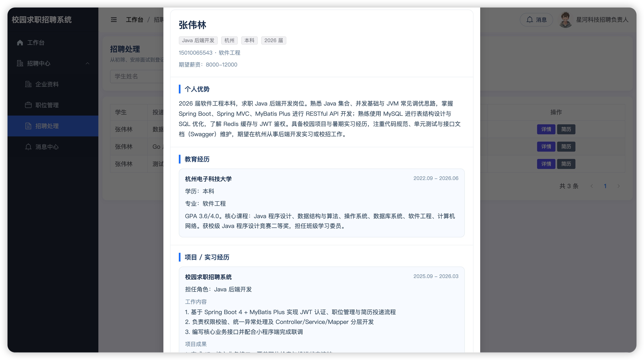The width and height of the screenshot is (644, 360).
Task: Click the 企业资料 building icon
Action: click(x=28, y=84)
